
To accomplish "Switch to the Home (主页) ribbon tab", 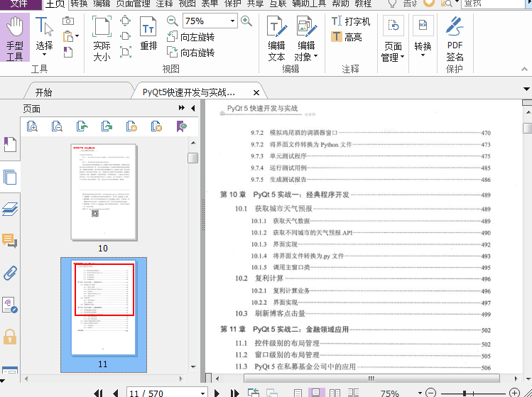I will click(x=55, y=4).
